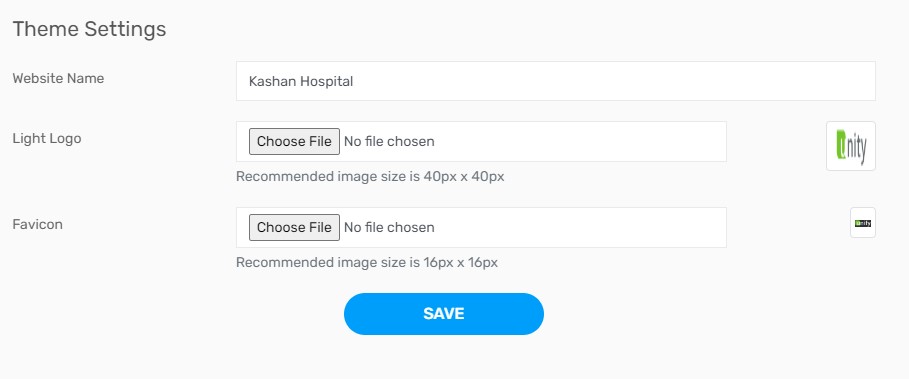The height and width of the screenshot is (379, 909).
Task: Click the Unity light logo preview image
Action: 850,146
